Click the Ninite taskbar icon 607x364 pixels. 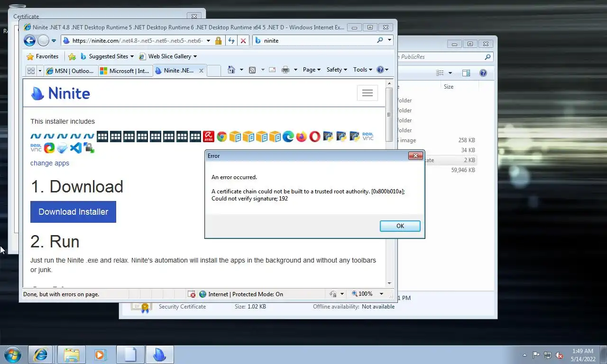click(x=159, y=355)
